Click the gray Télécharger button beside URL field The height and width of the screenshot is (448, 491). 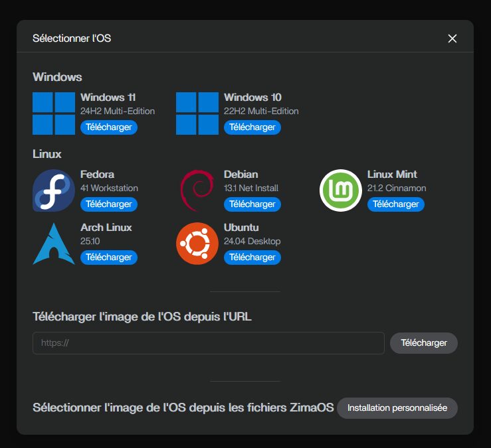coord(424,343)
